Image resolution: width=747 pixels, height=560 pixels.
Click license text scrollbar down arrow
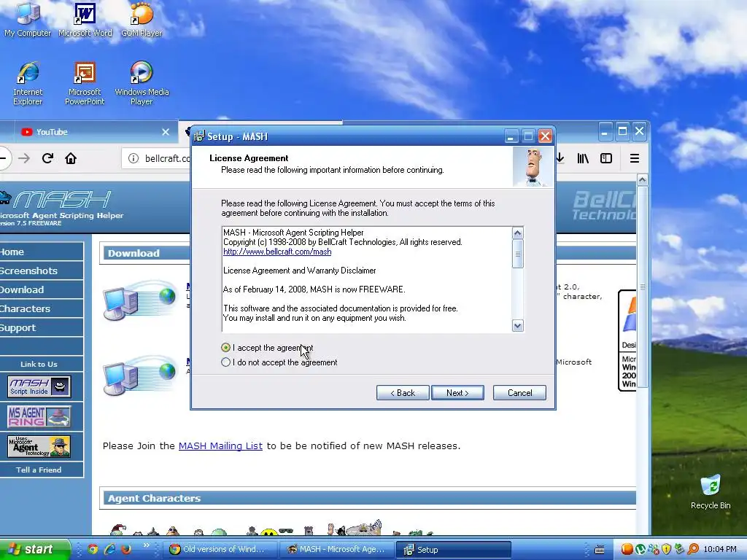coord(517,326)
